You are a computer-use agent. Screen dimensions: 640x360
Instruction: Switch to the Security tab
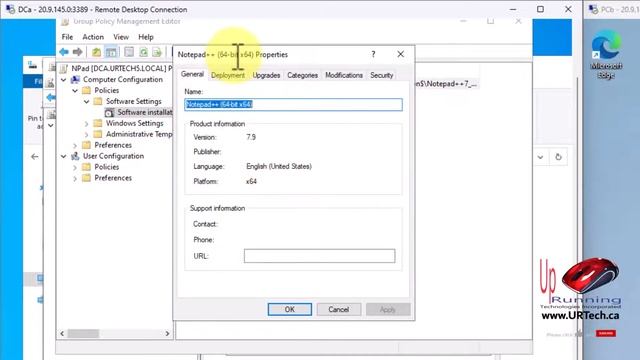pyautogui.click(x=382, y=75)
